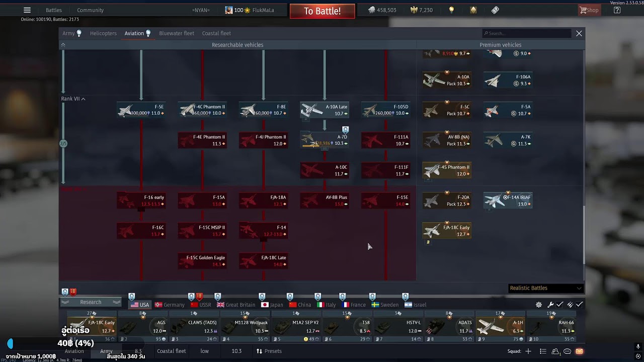Select the A-1H crew slot

tap(500, 326)
